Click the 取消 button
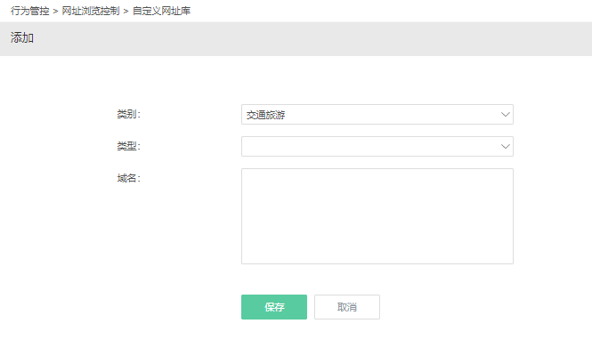Image resolution: width=592 pixels, height=364 pixels. [x=347, y=307]
